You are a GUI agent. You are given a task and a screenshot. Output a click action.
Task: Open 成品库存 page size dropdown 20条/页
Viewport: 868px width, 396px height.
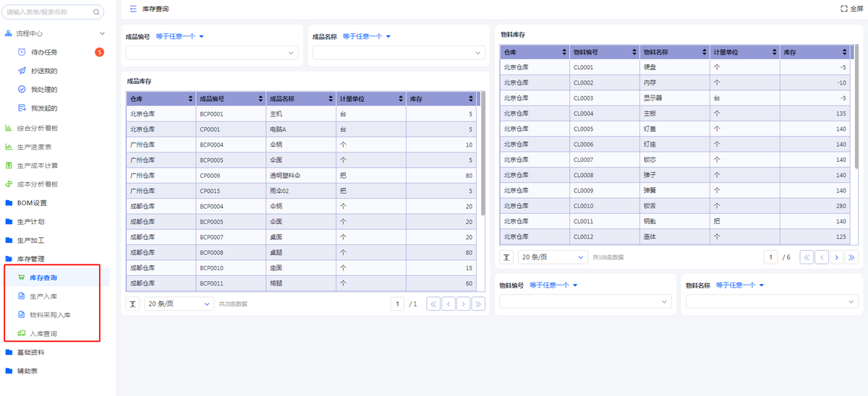coord(179,304)
